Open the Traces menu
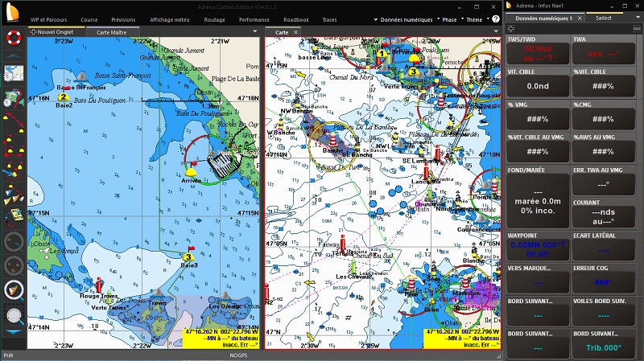This screenshot has width=644, height=361. tap(329, 19)
